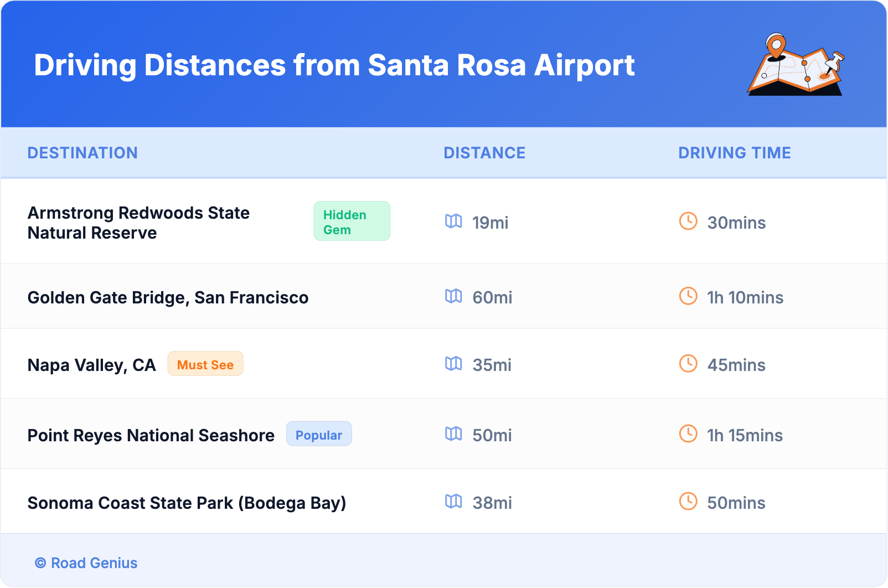This screenshot has height=588, width=888.
Task: Click the Driving Time column header
Action: [735, 153]
